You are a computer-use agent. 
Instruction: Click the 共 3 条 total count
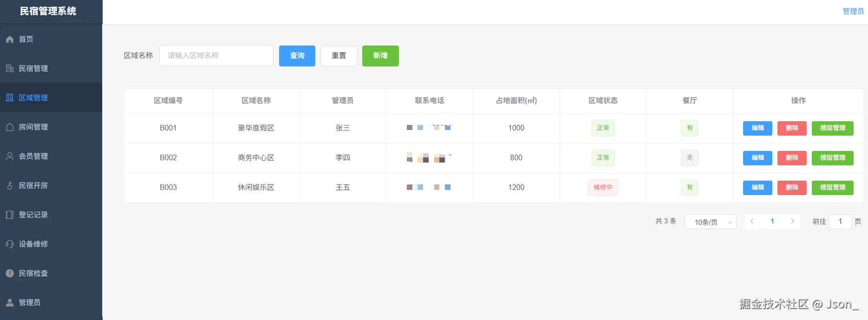(x=666, y=221)
